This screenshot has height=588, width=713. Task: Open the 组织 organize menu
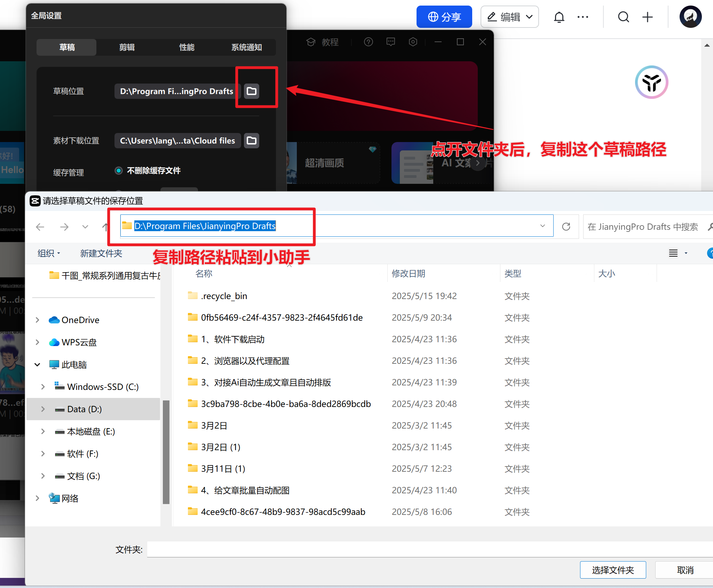[49, 253]
